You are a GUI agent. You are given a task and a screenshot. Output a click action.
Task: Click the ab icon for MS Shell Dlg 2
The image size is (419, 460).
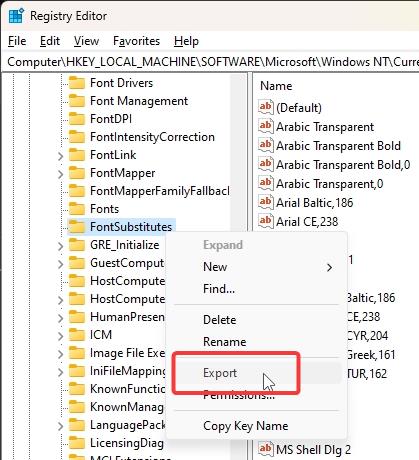coord(266,449)
